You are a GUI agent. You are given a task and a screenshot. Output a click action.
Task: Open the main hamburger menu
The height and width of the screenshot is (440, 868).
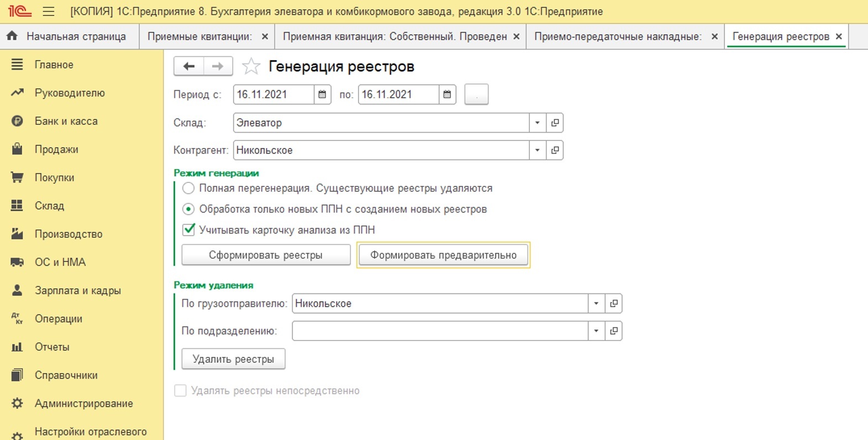pyautogui.click(x=49, y=11)
